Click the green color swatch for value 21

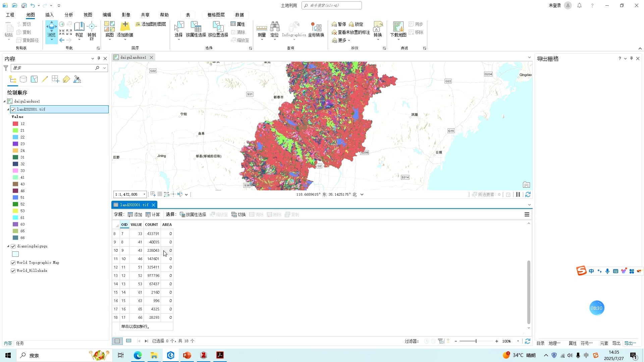[x=15, y=130]
